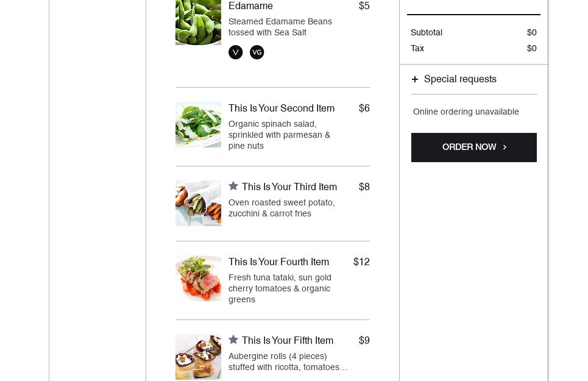Select This Is Your Fifth Item title
This screenshot has width=588, height=381.
[287, 341]
